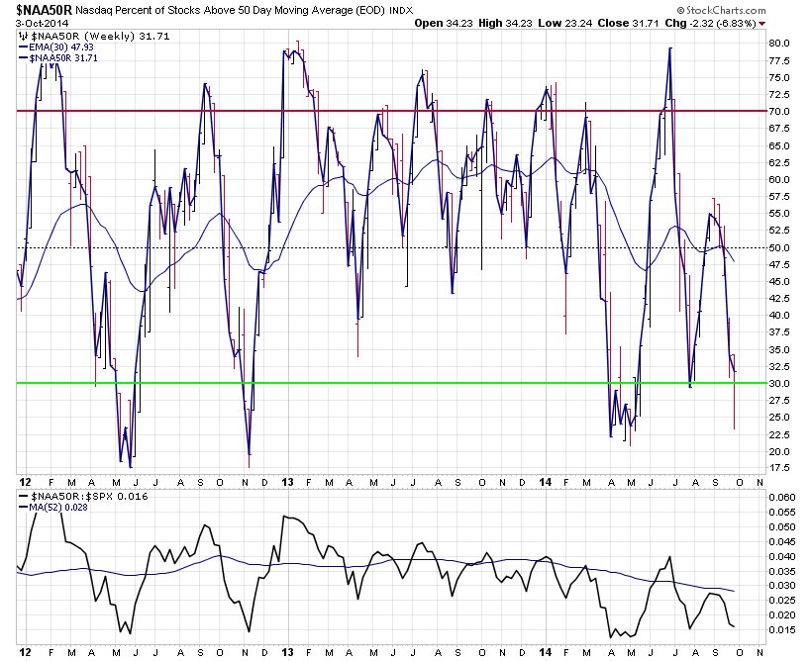812x661 pixels.
Task: Click the 80.0 price axis label
Action: click(x=779, y=43)
